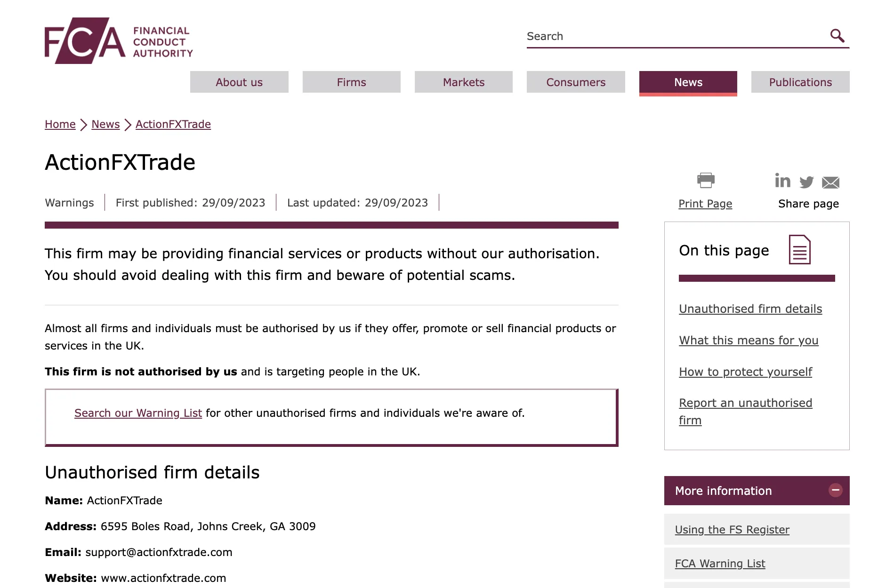Share page via email envelope icon
886x588 pixels.
(830, 183)
